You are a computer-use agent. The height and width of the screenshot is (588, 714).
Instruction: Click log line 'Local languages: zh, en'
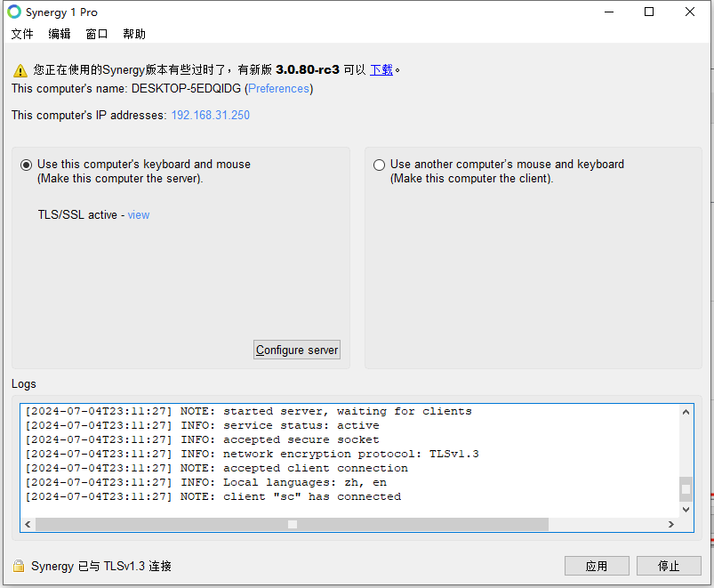click(205, 482)
